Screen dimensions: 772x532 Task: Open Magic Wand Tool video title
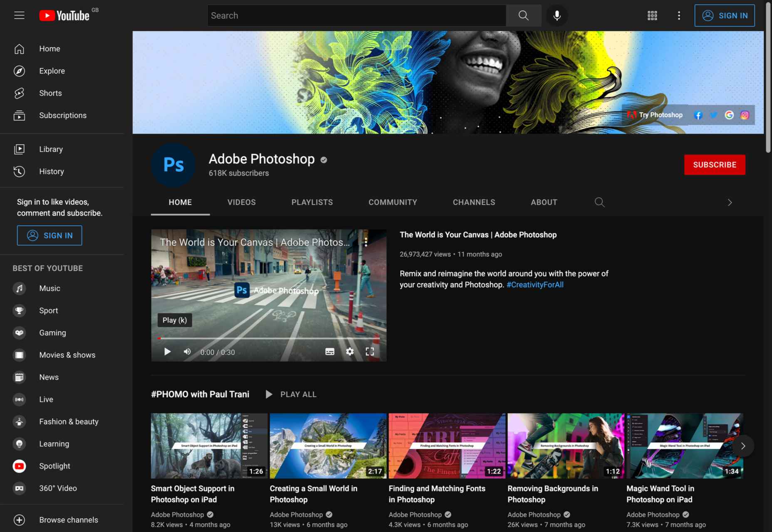660,494
